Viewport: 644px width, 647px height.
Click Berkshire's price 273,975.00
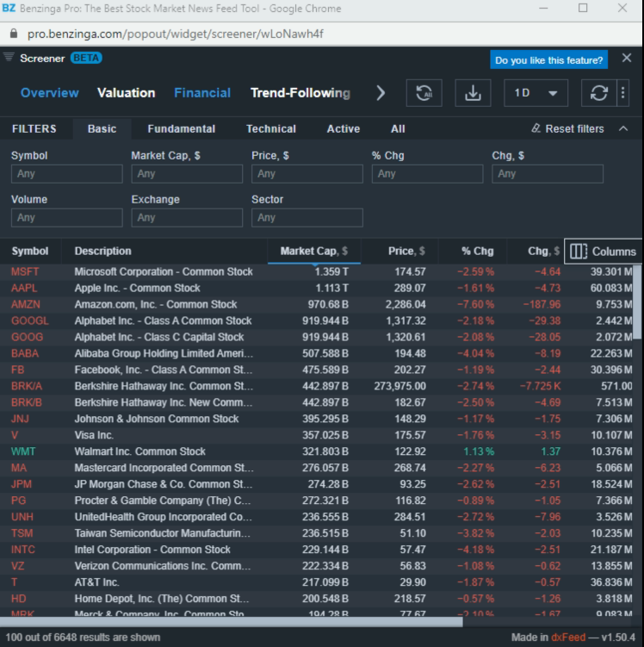pos(400,386)
